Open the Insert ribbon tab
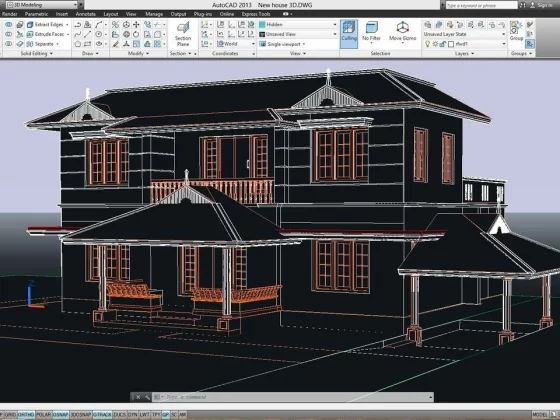The image size is (560, 420). 62,14
